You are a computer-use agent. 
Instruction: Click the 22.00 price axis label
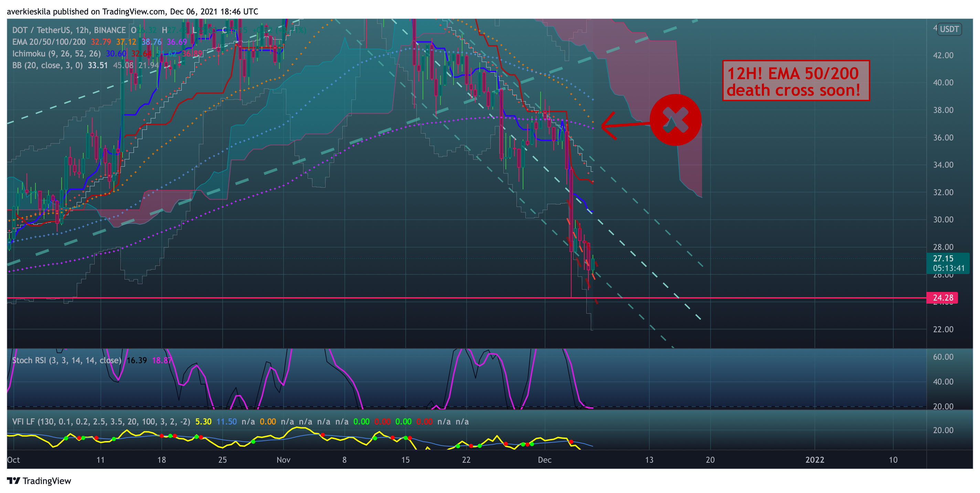[x=943, y=329]
